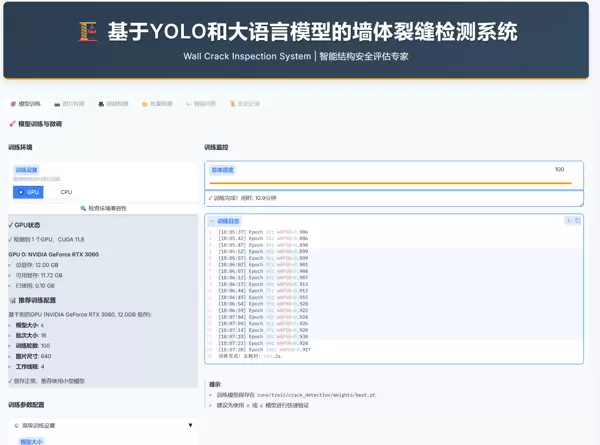Click the download icon in the training log header
This screenshot has height=445, width=600.
(568, 220)
